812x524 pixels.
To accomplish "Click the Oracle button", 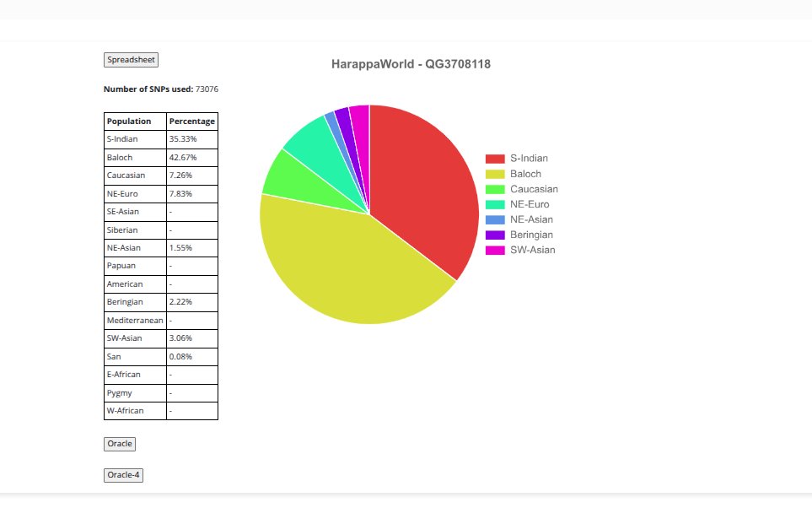I will pos(120,444).
